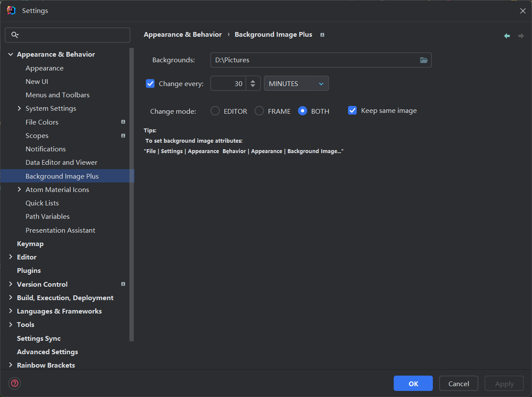Close the Settings dialog
This screenshot has width=532, height=397.
pyautogui.click(x=522, y=11)
